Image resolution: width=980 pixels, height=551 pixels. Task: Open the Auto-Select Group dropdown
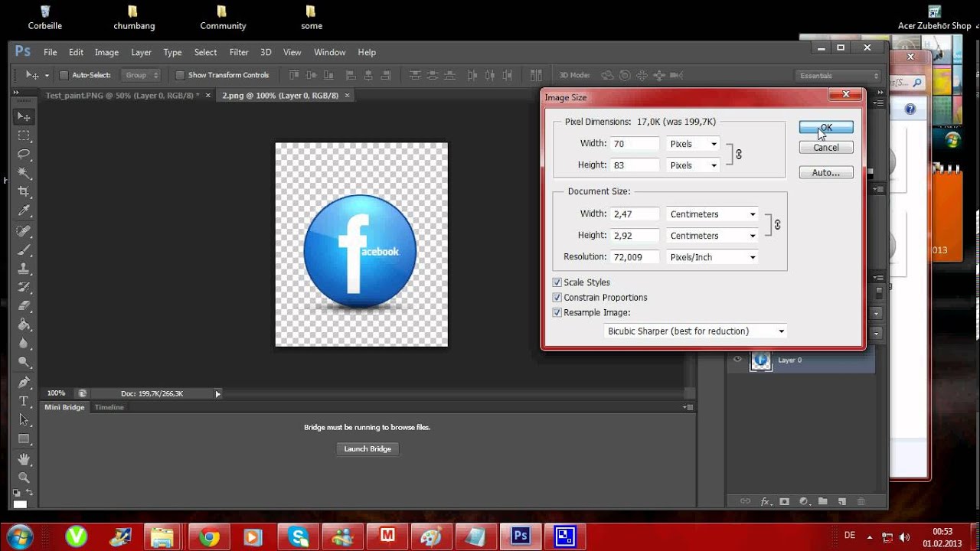point(142,75)
